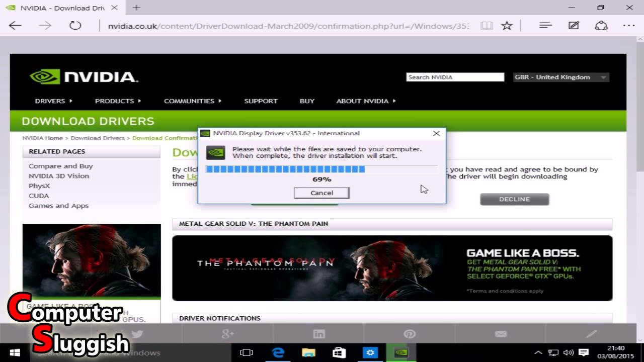Open Windows Store from taskbar
644x362 pixels.
coord(339,353)
